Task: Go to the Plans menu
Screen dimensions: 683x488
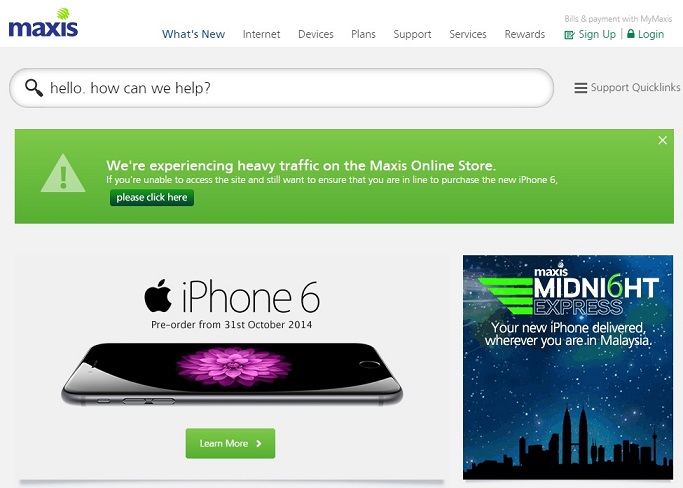Action: (x=363, y=34)
